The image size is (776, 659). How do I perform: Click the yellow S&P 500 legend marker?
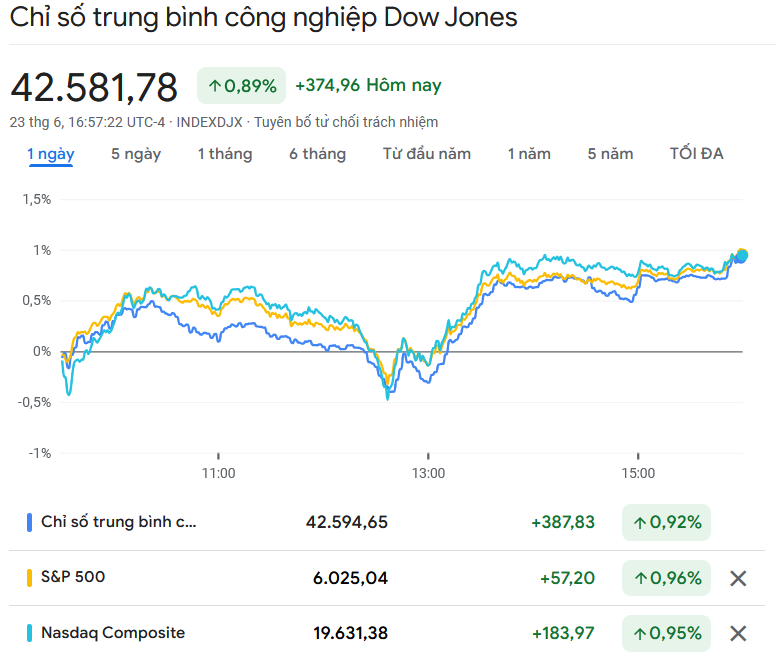30,578
